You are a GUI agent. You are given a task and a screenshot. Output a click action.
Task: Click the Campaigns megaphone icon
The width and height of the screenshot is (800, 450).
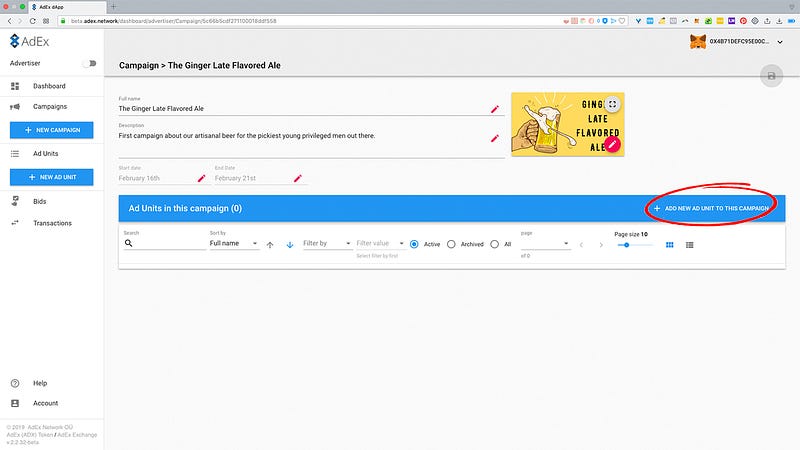15,107
